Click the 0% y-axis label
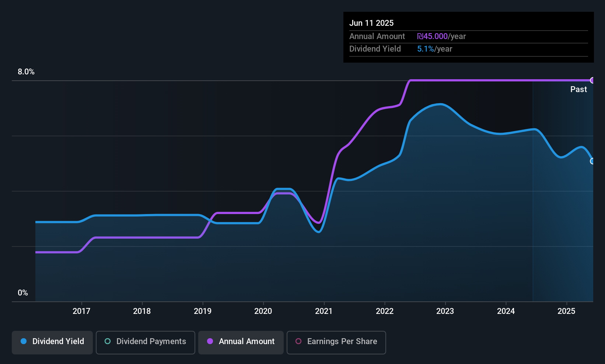This screenshot has width=605, height=364. click(x=23, y=293)
